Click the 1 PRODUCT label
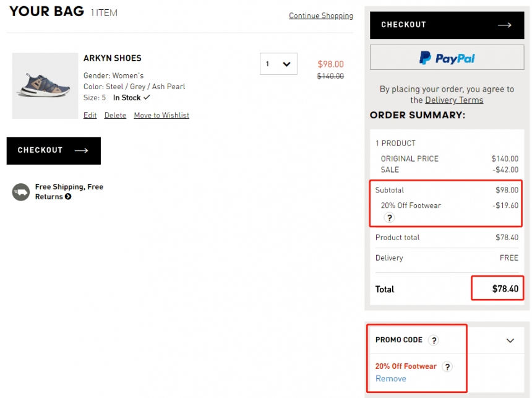 (395, 144)
